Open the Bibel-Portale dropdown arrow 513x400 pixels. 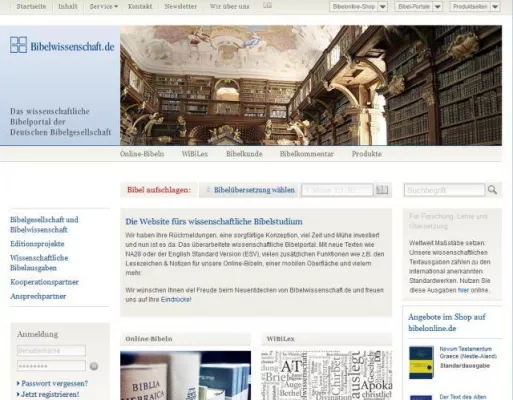pos(438,6)
